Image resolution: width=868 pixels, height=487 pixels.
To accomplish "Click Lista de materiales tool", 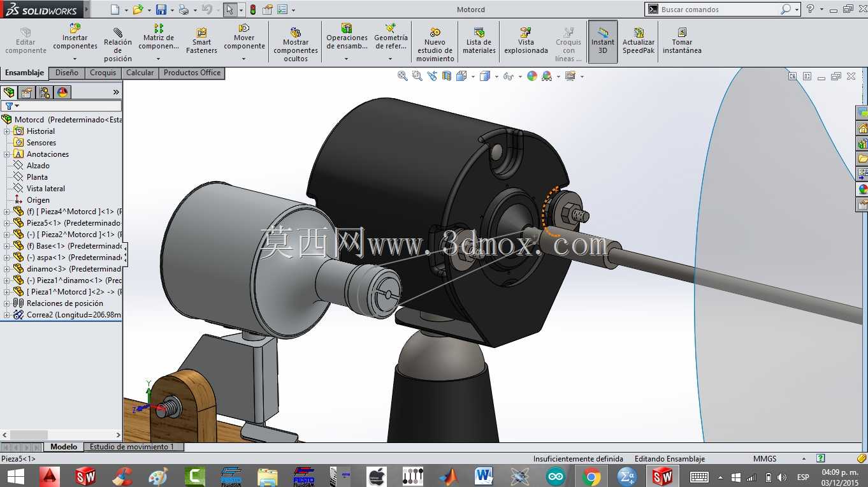I will 479,41.
